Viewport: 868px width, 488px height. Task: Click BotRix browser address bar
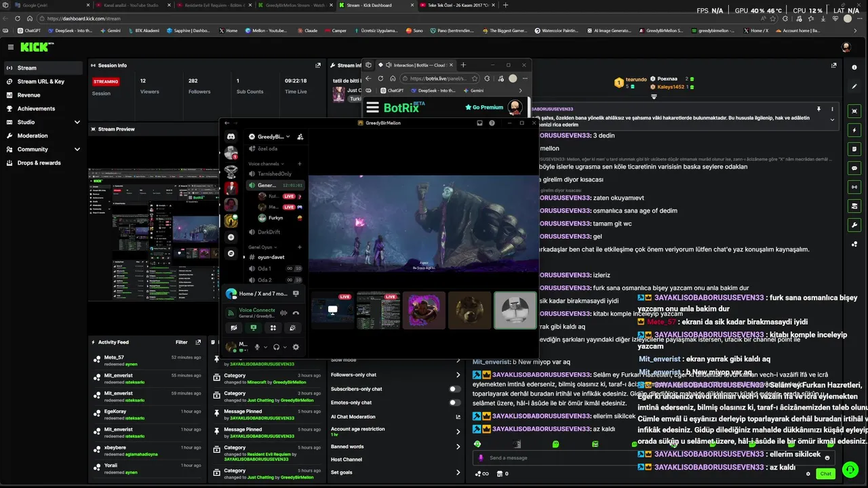(439, 78)
